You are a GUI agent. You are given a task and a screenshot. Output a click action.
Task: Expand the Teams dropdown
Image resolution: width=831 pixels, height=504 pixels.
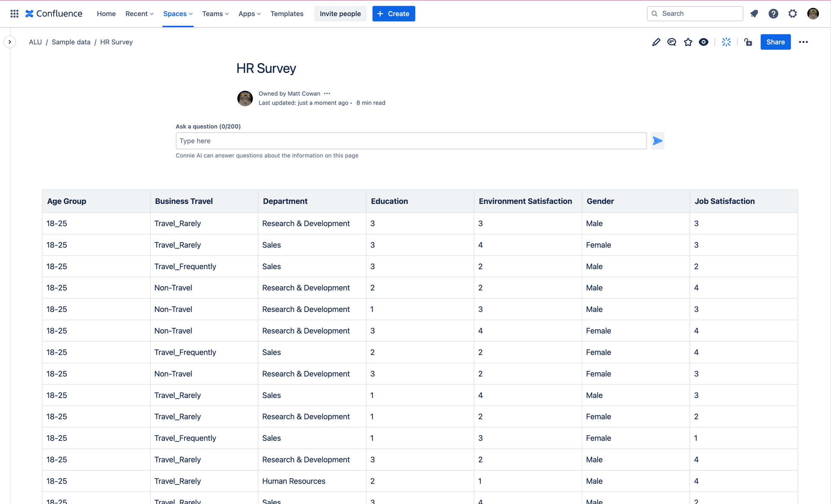215,14
